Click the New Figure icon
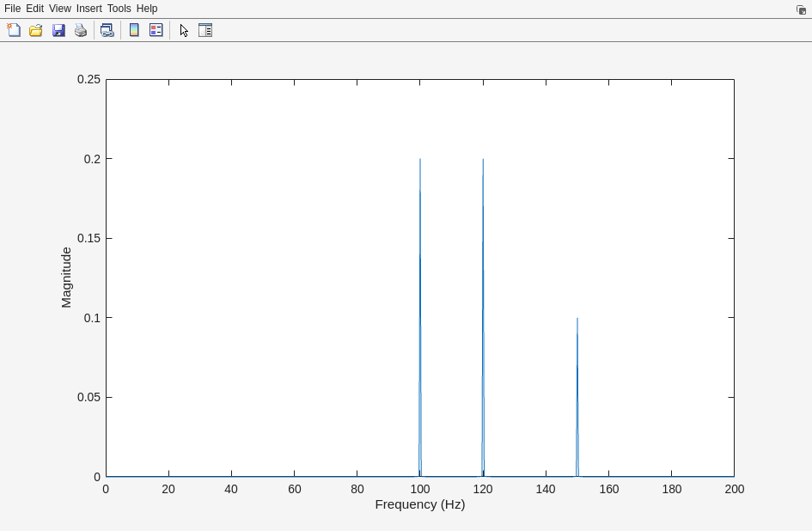This screenshot has height=531, width=812. tap(14, 30)
